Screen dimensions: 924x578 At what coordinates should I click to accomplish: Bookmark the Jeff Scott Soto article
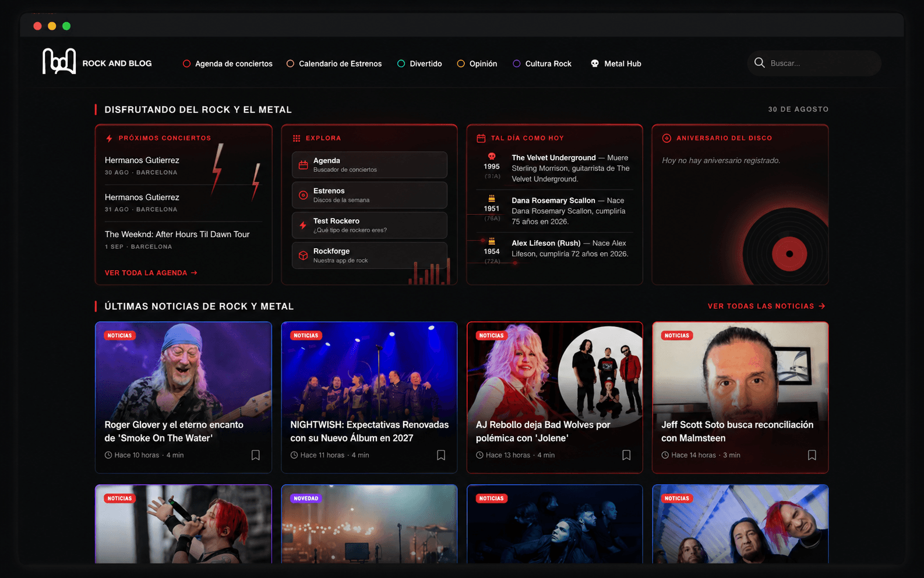[812, 455]
